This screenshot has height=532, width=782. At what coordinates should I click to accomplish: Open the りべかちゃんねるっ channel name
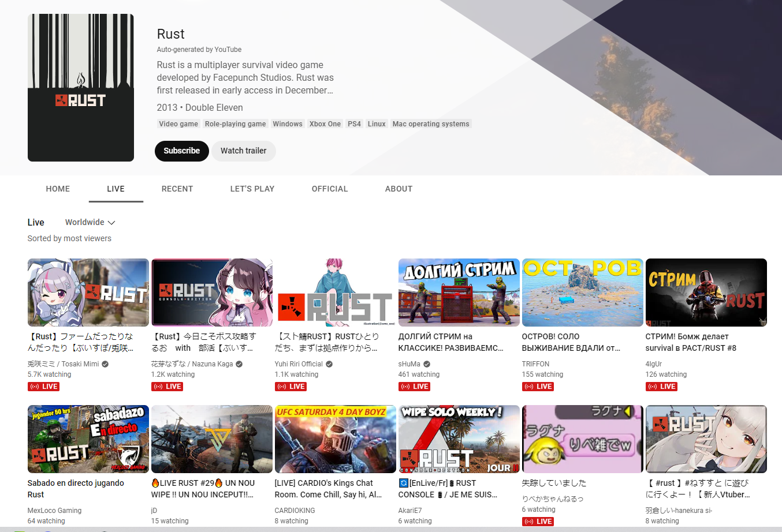(553, 499)
